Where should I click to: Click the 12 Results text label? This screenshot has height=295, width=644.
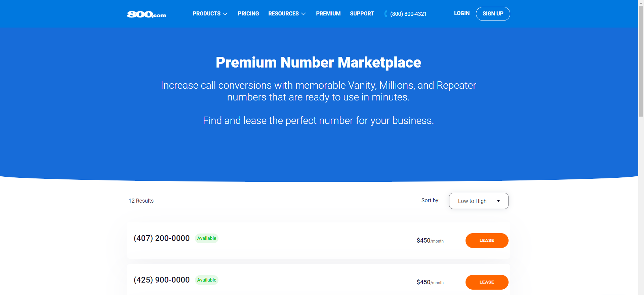point(141,201)
